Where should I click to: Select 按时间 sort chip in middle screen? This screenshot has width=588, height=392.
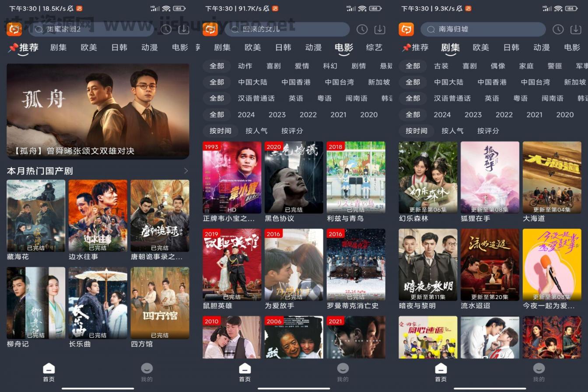(x=220, y=131)
